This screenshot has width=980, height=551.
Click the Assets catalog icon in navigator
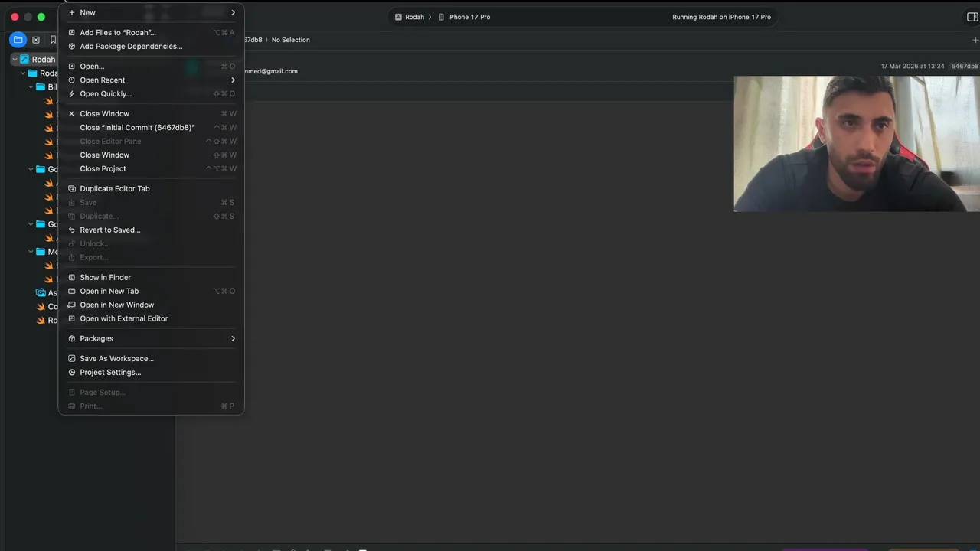(x=41, y=292)
